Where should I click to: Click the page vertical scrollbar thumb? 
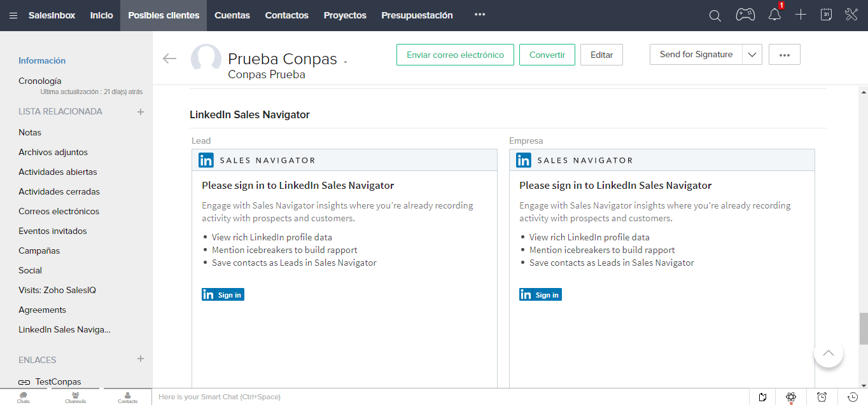(864, 327)
